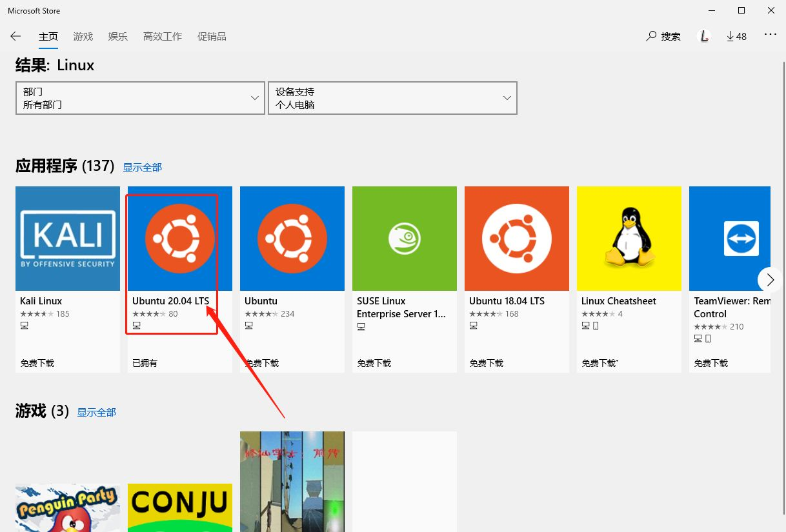
Task: Click 免费下载 under Ubuntu 18.04 LTS
Action: (487, 363)
